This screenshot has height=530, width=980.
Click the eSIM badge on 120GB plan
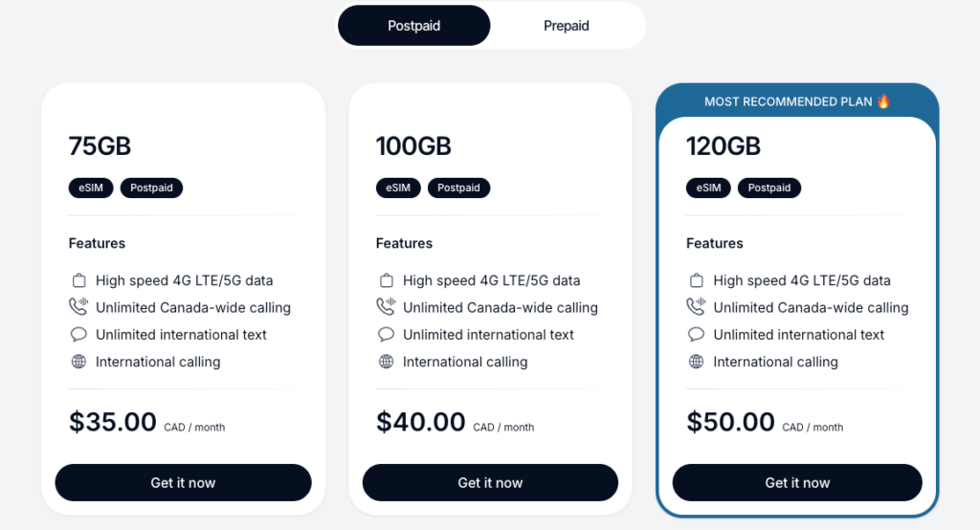click(x=708, y=188)
